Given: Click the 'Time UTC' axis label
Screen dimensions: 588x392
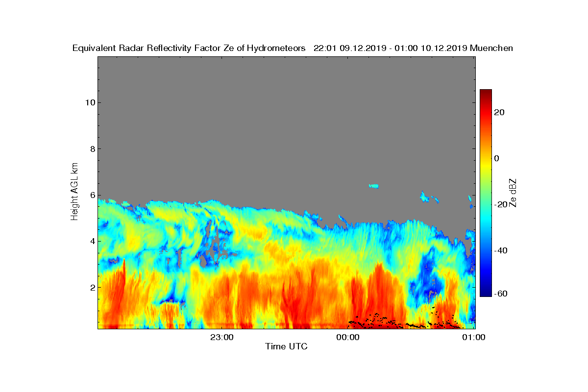Looking at the screenshot, I should tap(286, 346).
